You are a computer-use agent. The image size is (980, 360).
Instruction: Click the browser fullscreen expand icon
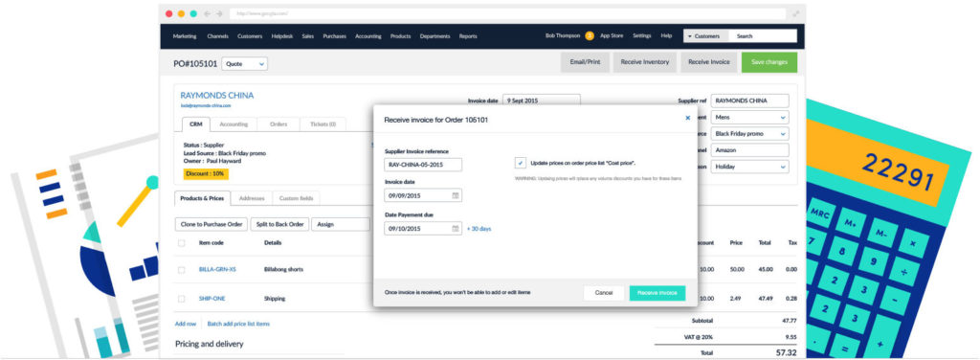(x=796, y=13)
